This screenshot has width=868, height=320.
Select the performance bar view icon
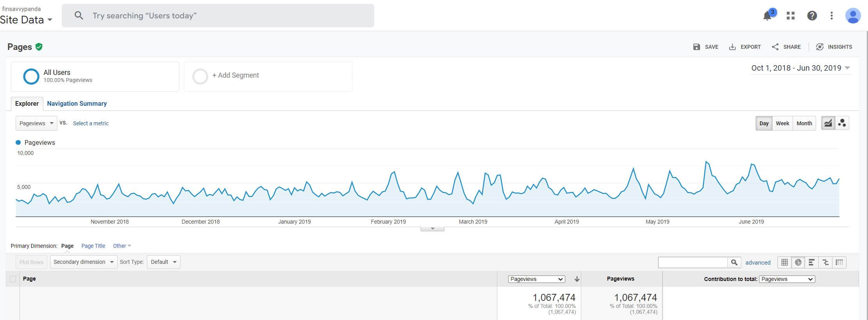tap(811, 262)
